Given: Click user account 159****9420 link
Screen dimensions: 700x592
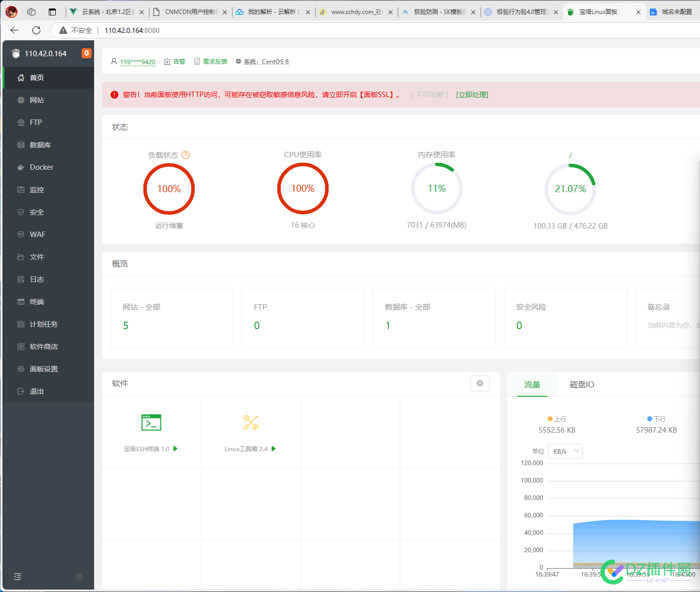Looking at the screenshot, I should click(x=137, y=62).
